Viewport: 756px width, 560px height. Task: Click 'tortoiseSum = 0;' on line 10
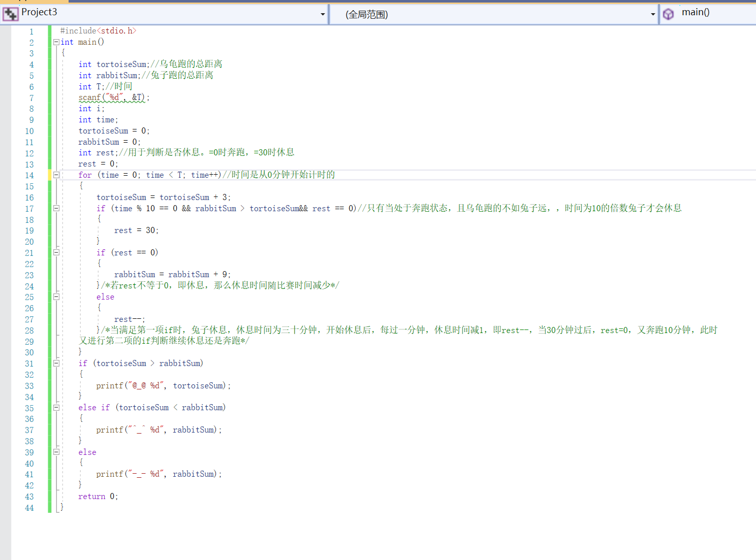tap(114, 131)
